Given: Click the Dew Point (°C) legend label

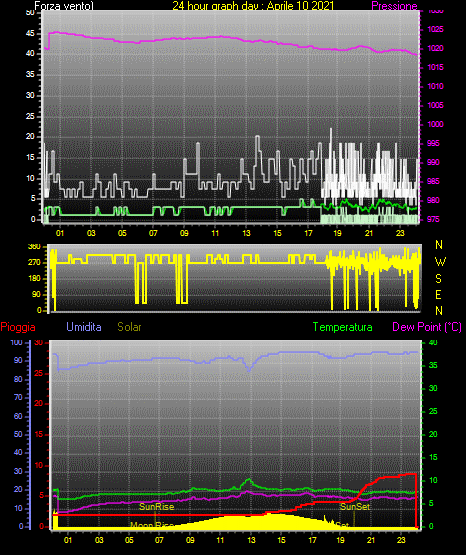Looking at the screenshot, I should click(x=427, y=327).
